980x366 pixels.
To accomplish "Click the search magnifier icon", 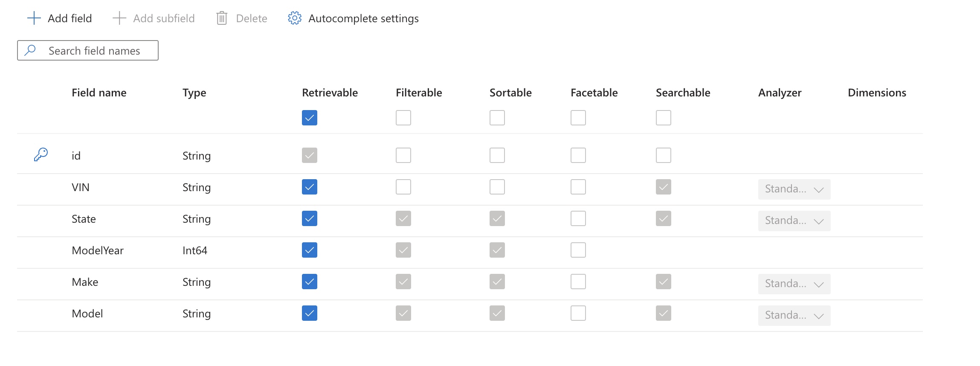I will [x=30, y=50].
